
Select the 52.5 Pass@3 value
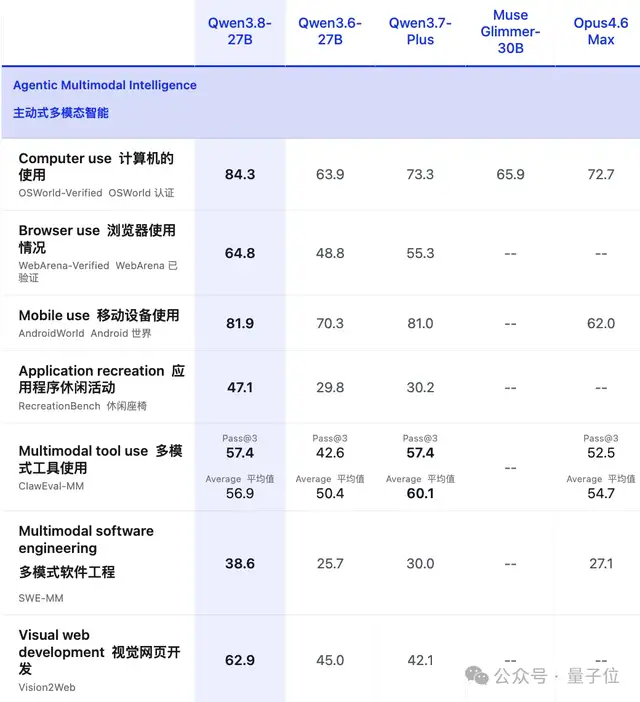[x=601, y=453]
